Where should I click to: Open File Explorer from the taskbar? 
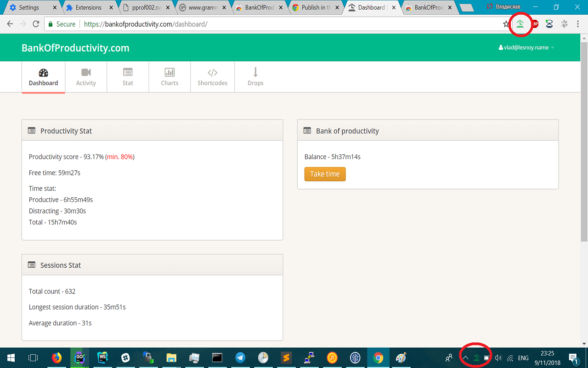[x=171, y=358]
